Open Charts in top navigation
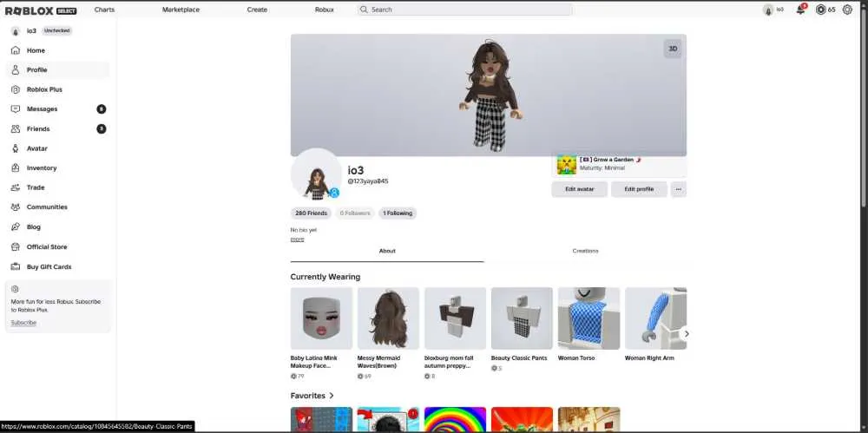868x433 pixels. tap(104, 10)
